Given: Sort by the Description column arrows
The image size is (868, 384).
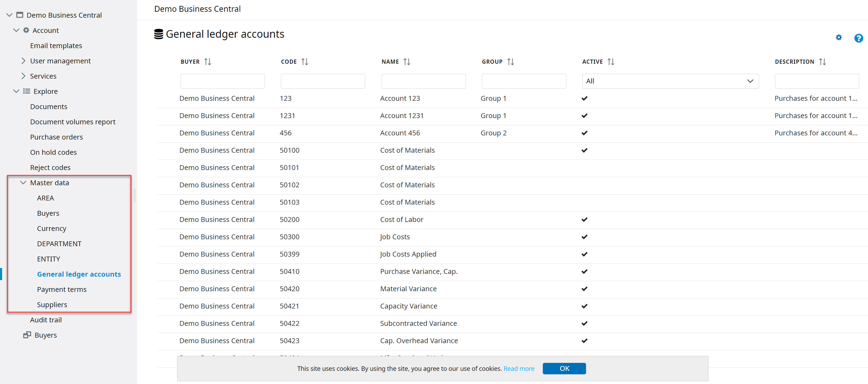Looking at the screenshot, I should (x=822, y=62).
